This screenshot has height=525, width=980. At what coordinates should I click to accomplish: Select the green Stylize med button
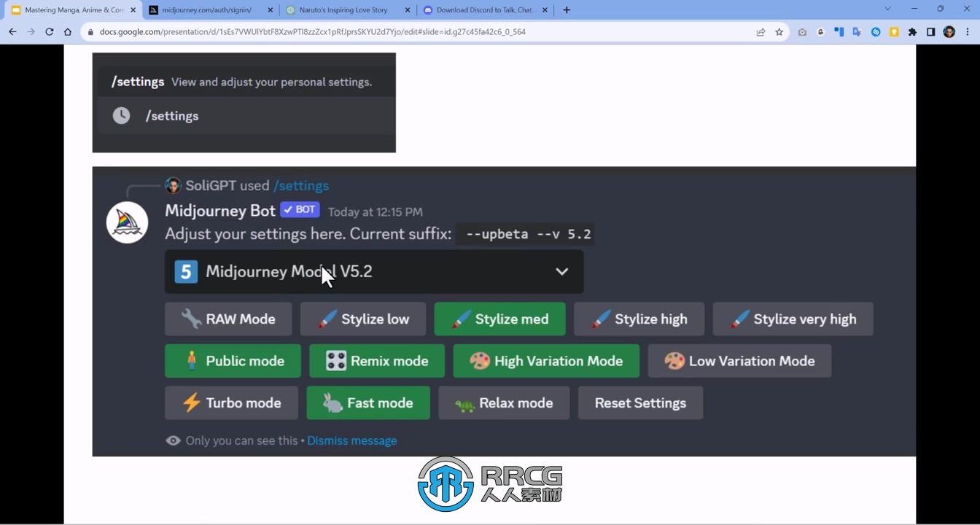coord(499,319)
